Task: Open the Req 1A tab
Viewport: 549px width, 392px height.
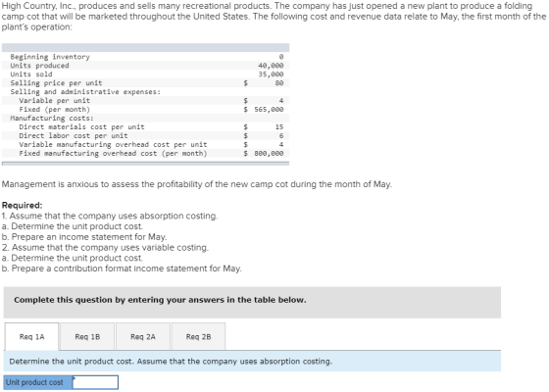Action: [31, 337]
